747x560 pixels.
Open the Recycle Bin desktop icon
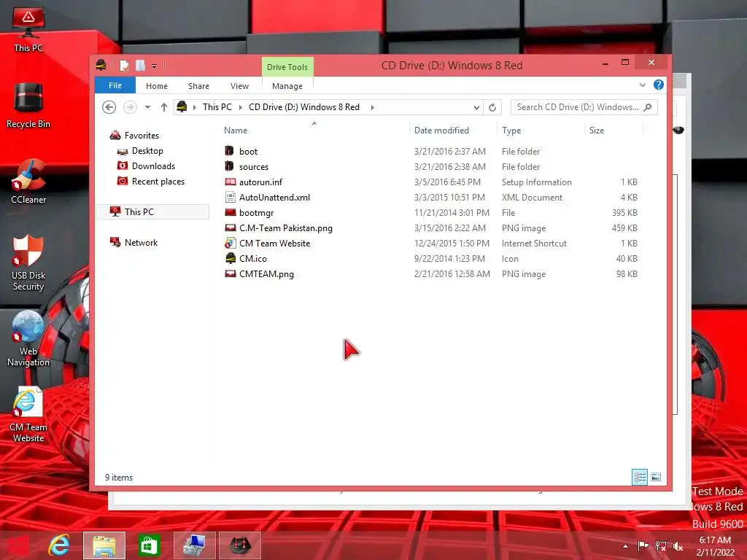click(x=28, y=105)
